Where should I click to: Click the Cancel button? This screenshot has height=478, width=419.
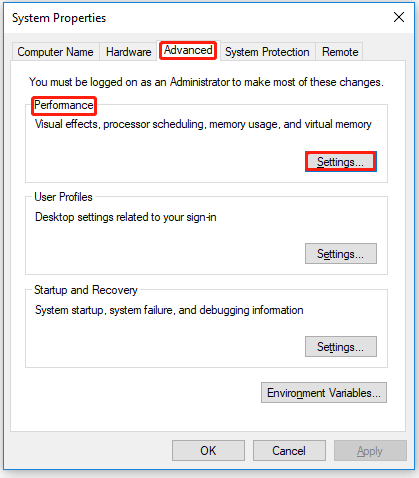[289, 451]
